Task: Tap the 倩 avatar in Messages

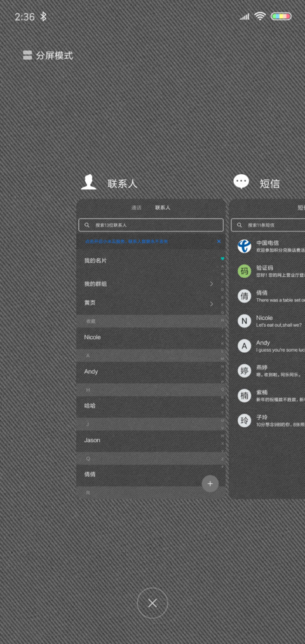Action: pos(244,296)
